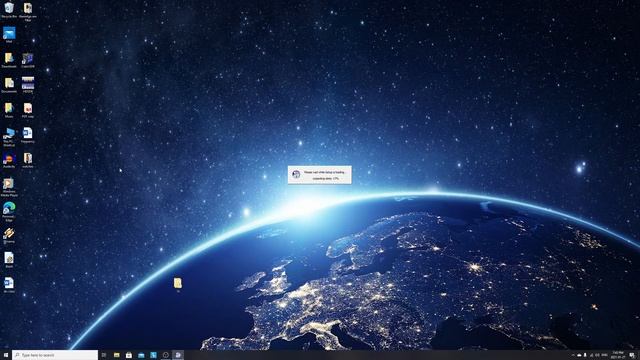Select the Documents folder desktop icon

9,85
